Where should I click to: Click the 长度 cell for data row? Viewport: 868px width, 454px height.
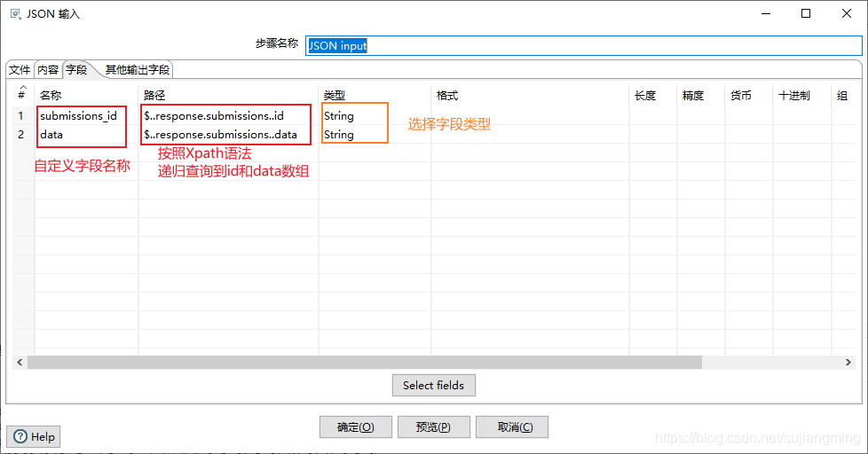click(653, 135)
